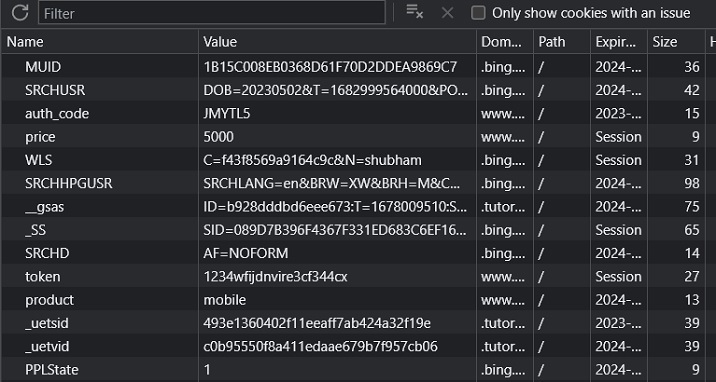Click the Expires column header
This screenshot has width=716, height=382.
point(619,42)
